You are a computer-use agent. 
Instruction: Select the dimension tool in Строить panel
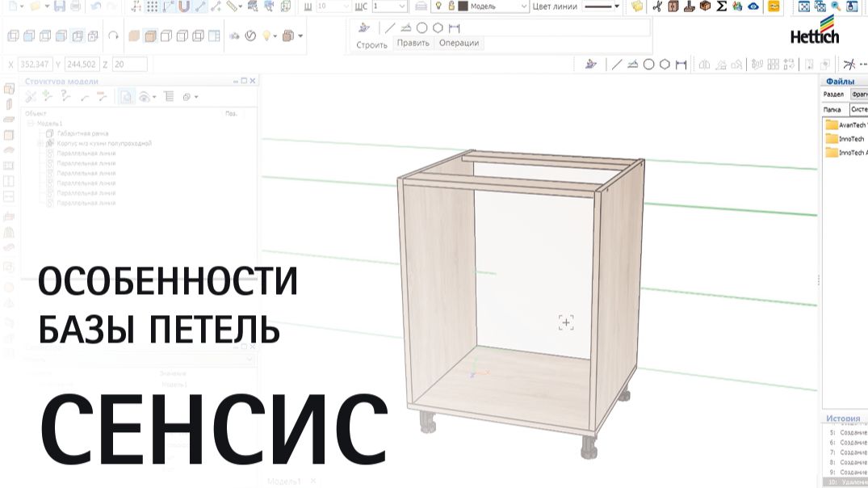pos(455,27)
